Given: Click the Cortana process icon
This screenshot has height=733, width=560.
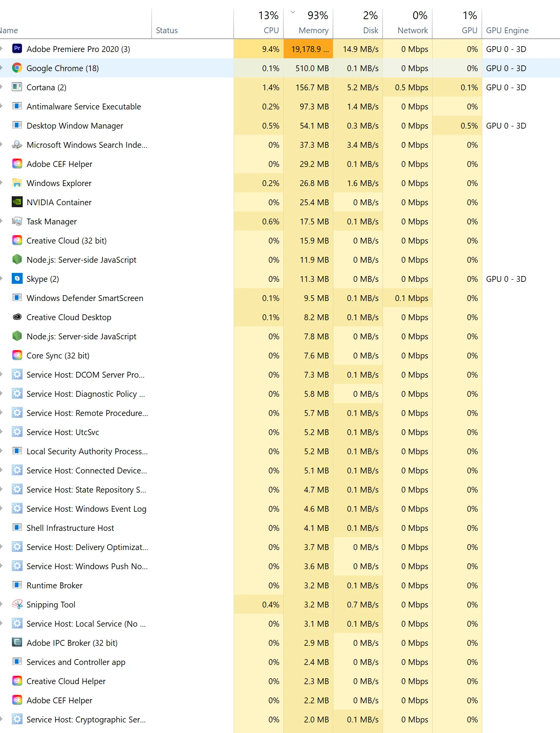Looking at the screenshot, I should (17, 87).
